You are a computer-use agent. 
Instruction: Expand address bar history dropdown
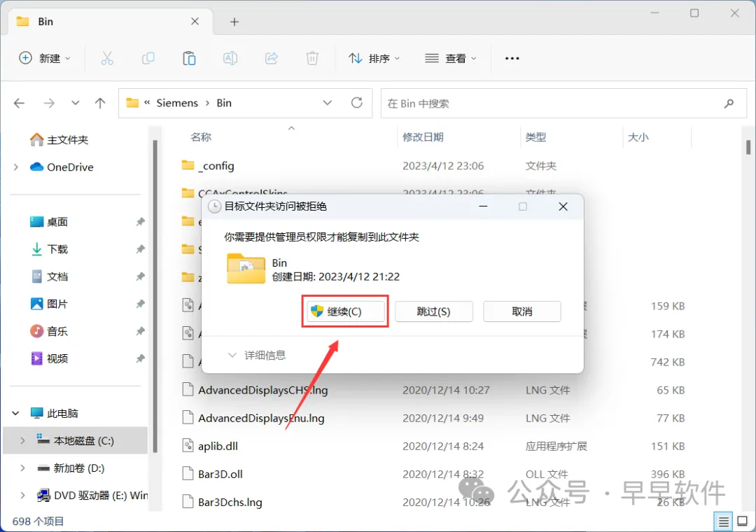click(328, 103)
